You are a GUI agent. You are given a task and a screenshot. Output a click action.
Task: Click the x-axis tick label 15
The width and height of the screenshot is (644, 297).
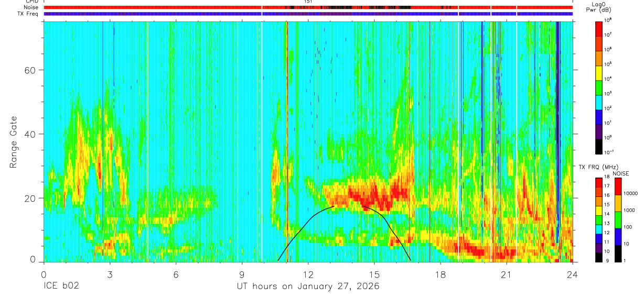click(x=374, y=274)
